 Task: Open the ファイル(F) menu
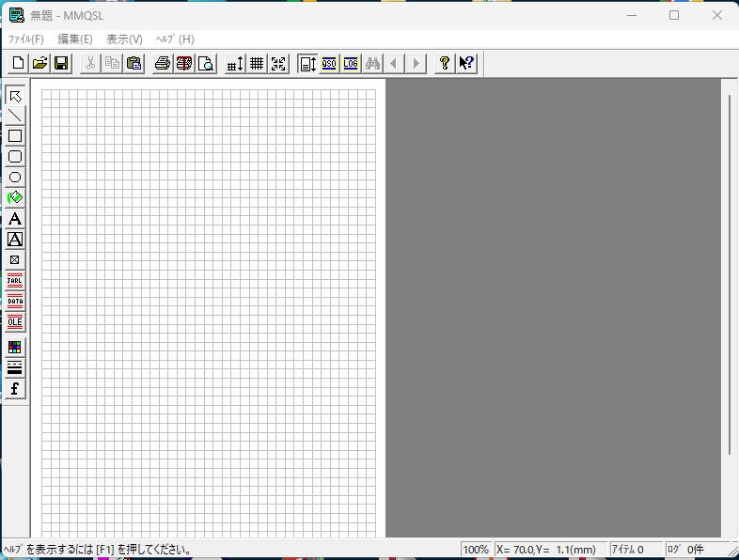(25, 39)
